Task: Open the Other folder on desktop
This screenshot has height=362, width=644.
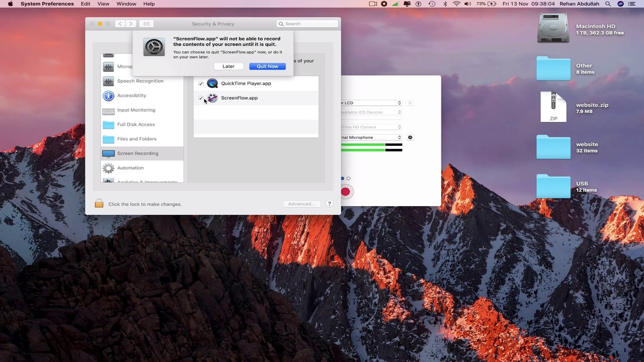Action: 553,68
